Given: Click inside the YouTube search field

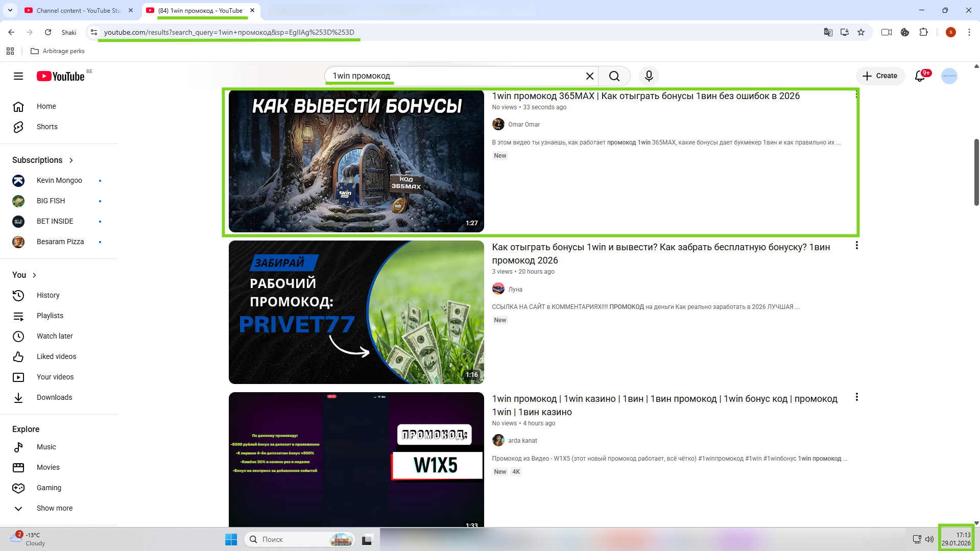Looking at the screenshot, I should tap(455, 76).
